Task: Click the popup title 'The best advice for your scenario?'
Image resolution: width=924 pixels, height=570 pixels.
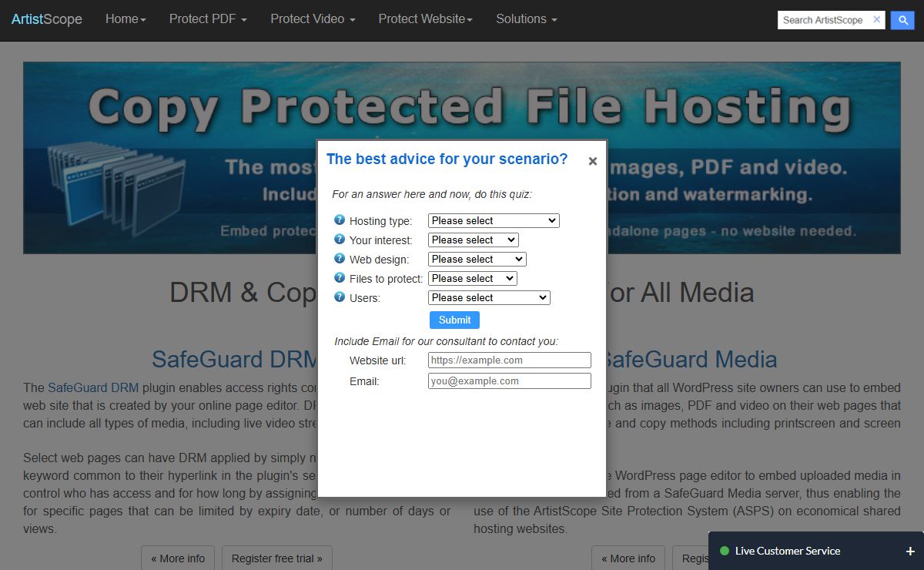Action: tap(447, 159)
